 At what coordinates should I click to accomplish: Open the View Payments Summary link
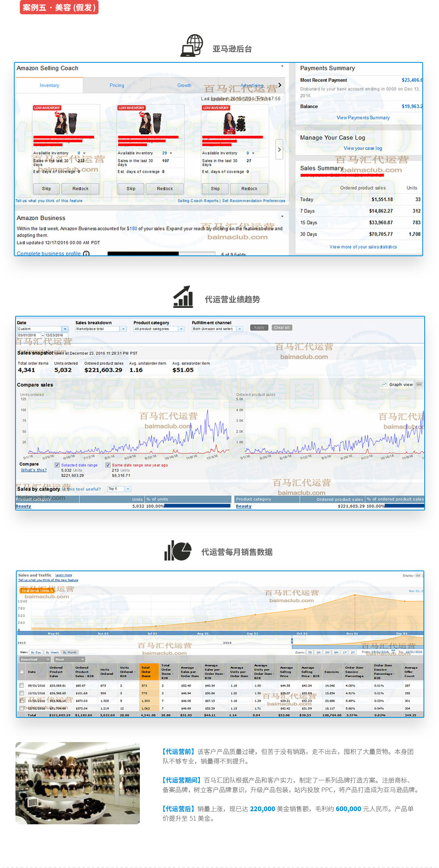pos(363,118)
